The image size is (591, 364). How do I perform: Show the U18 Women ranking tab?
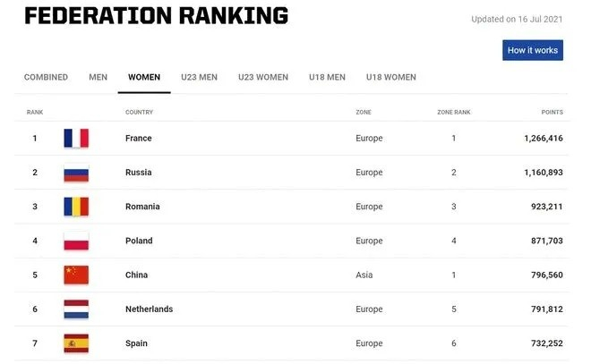[391, 78]
